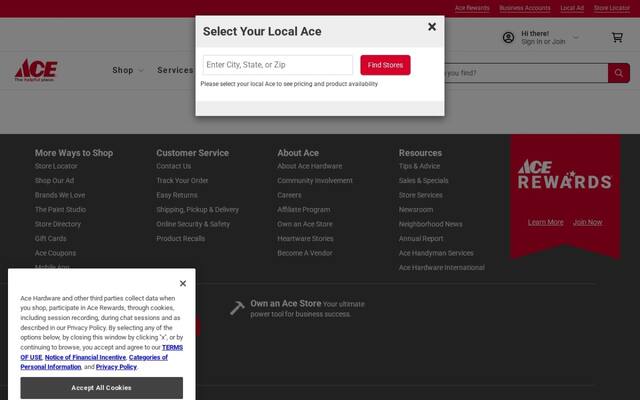This screenshot has height=400, width=640.
Task: Open Become A Vendor link
Action: coord(304,253)
